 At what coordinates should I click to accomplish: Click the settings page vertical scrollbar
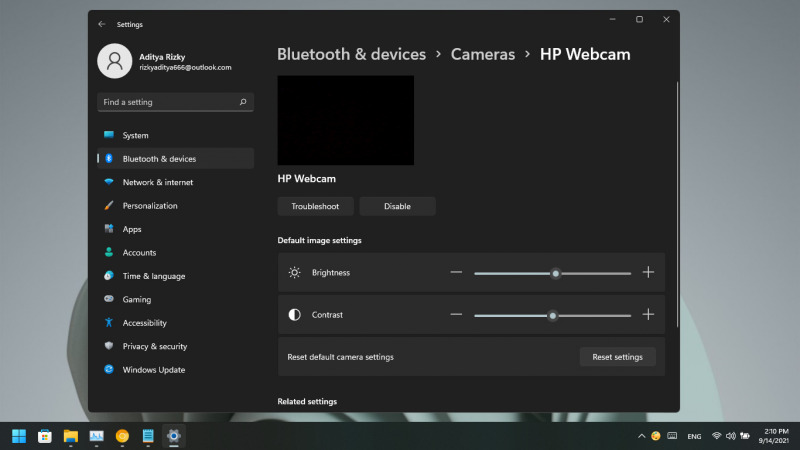pyautogui.click(x=678, y=204)
